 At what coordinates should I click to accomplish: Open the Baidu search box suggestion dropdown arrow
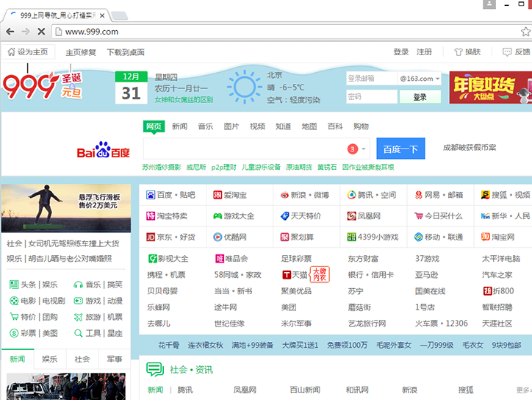[x=364, y=149]
